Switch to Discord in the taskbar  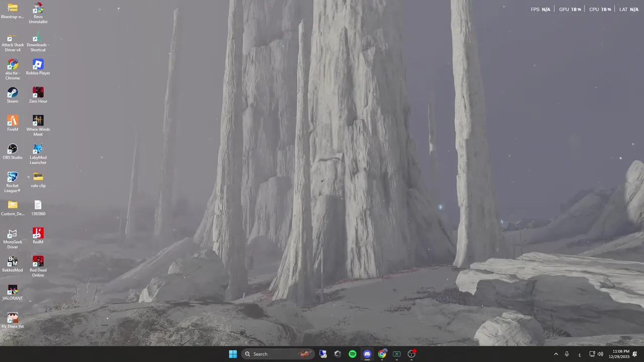point(367,354)
